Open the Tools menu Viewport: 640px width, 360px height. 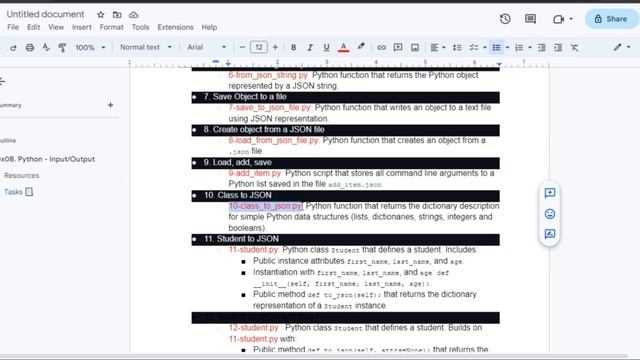(x=140, y=27)
